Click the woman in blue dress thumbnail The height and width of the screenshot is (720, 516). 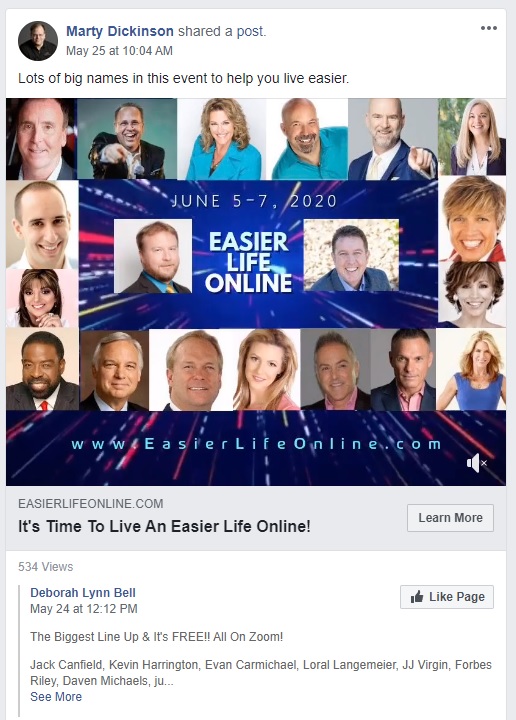tap(471, 370)
